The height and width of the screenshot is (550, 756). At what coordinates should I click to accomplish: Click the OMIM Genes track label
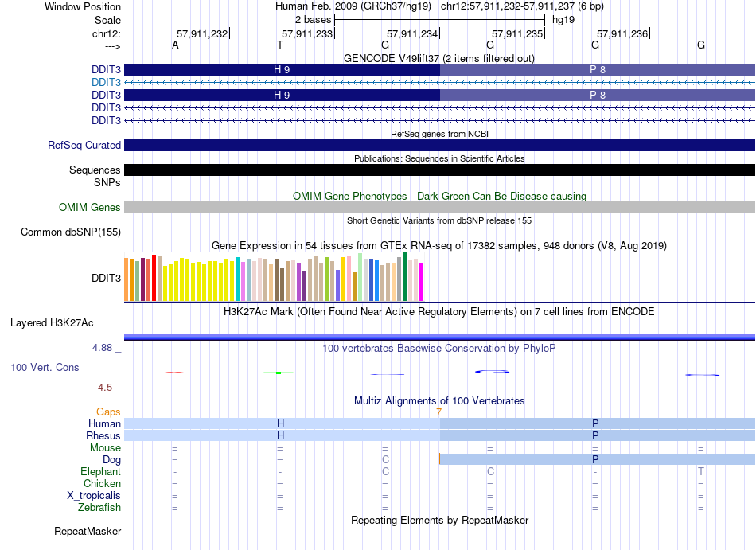click(x=90, y=207)
